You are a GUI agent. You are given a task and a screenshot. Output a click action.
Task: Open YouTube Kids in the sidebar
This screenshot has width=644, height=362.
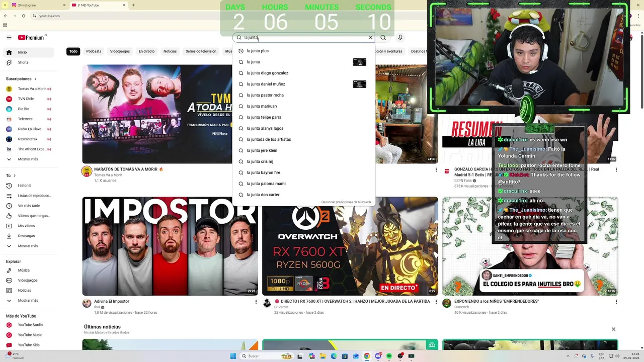click(28, 345)
